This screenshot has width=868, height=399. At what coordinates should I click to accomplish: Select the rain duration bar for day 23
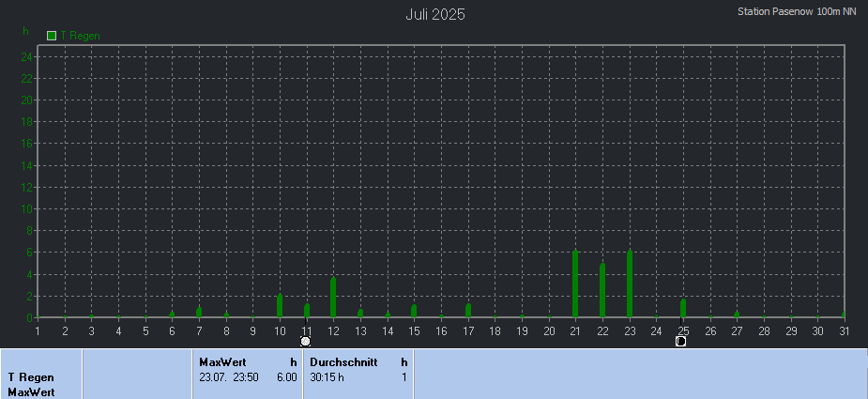tap(630, 284)
